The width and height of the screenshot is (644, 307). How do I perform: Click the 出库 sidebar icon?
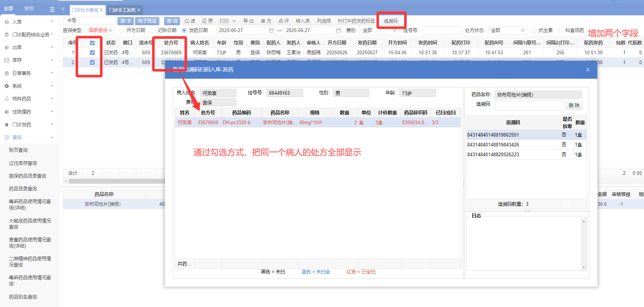tap(7, 47)
